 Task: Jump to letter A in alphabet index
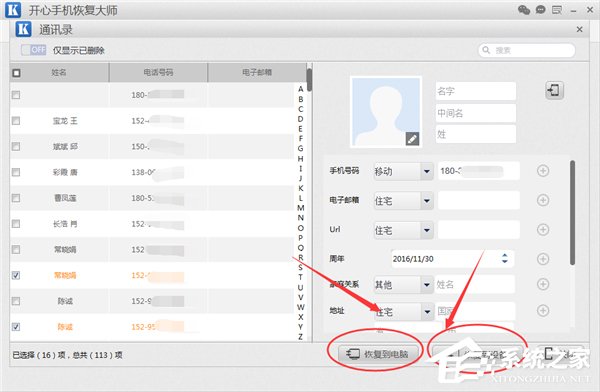coord(300,89)
